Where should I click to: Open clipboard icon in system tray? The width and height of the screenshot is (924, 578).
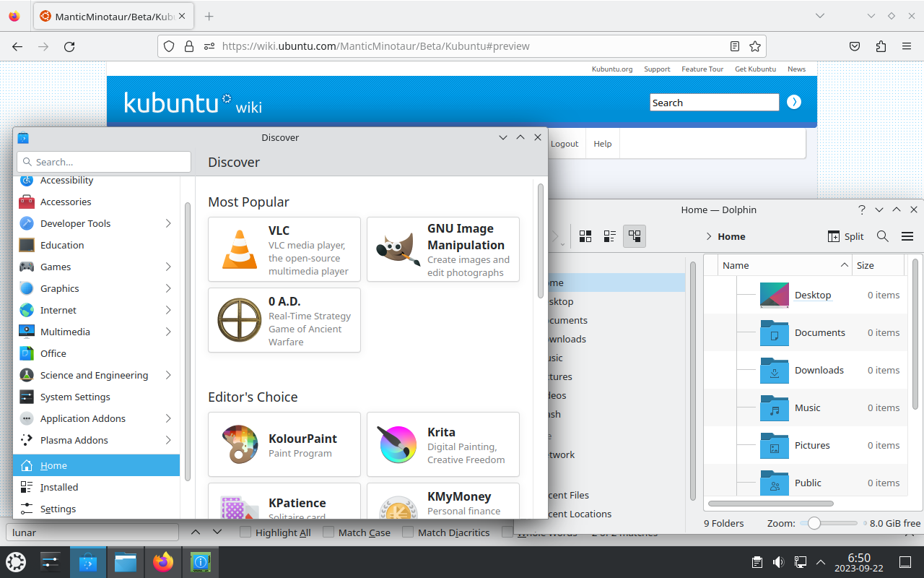click(x=757, y=562)
